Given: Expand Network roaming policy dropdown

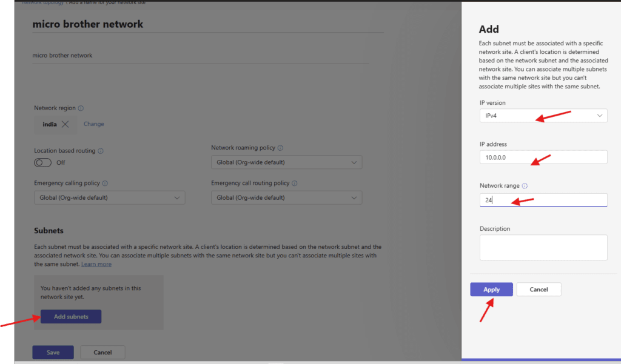Looking at the screenshot, I should (286, 162).
